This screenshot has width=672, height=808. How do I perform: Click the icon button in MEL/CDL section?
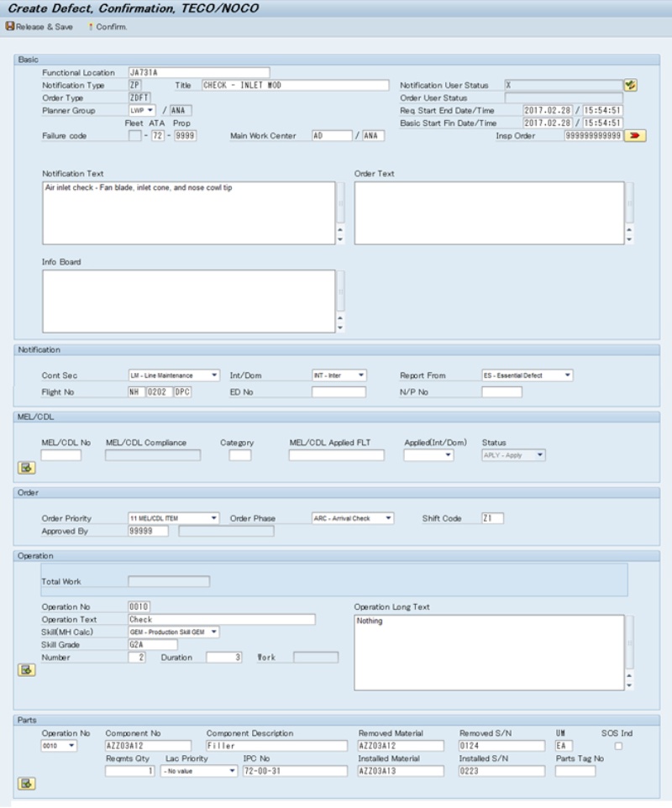coord(27,468)
